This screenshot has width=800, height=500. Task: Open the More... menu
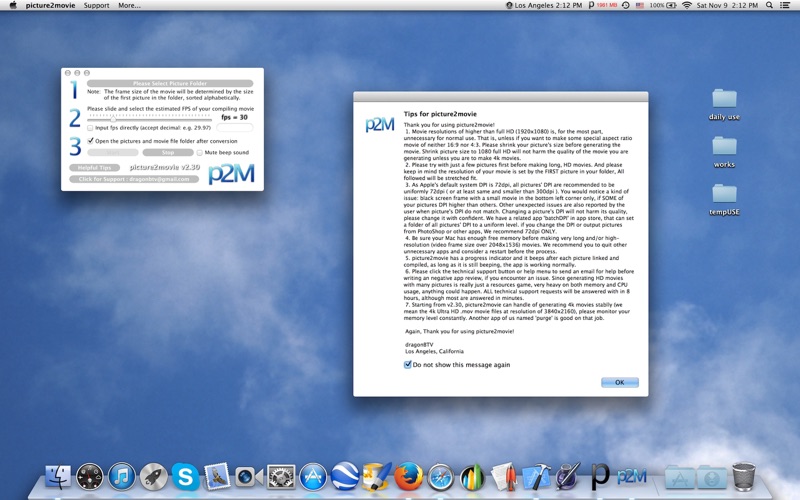[130, 5]
